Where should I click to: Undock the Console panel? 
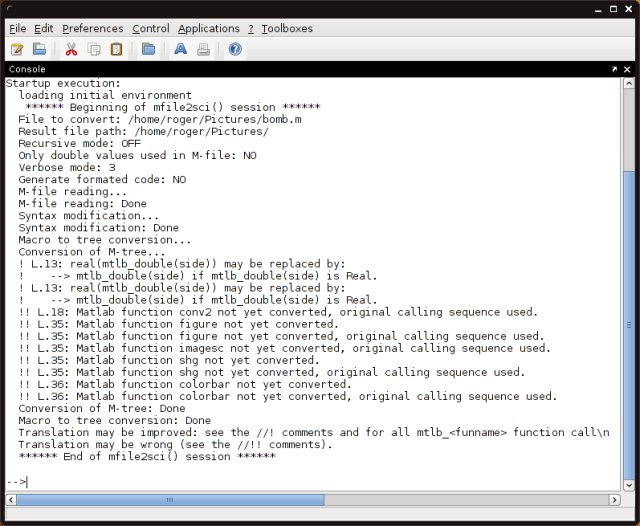coord(615,69)
